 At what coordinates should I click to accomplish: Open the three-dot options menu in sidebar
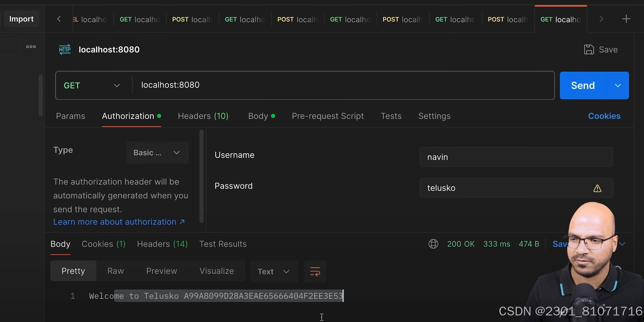pos(31,47)
